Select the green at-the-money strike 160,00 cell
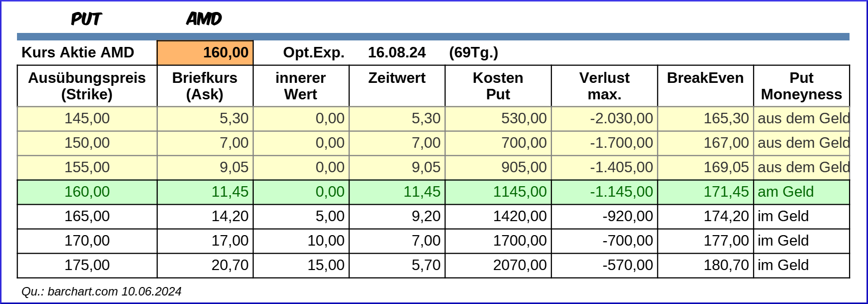The height and width of the screenshot is (304, 868). (x=87, y=192)
